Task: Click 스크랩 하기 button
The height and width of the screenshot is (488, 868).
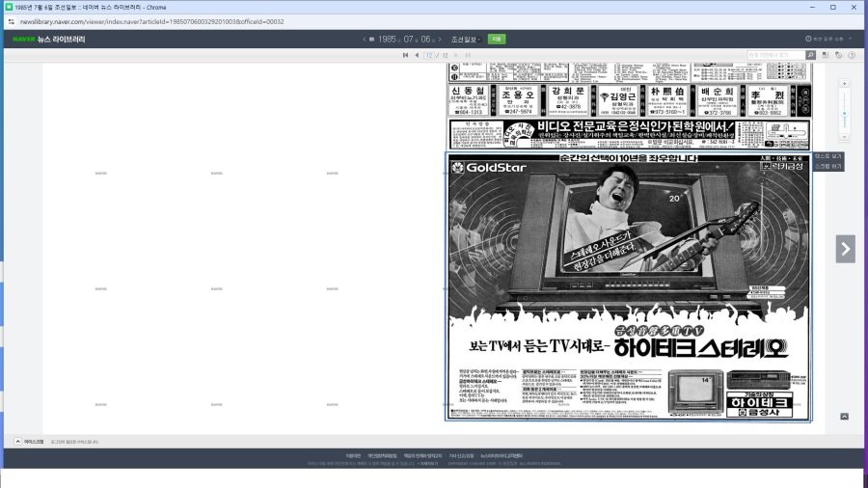Action: click(x=828, y=166)
